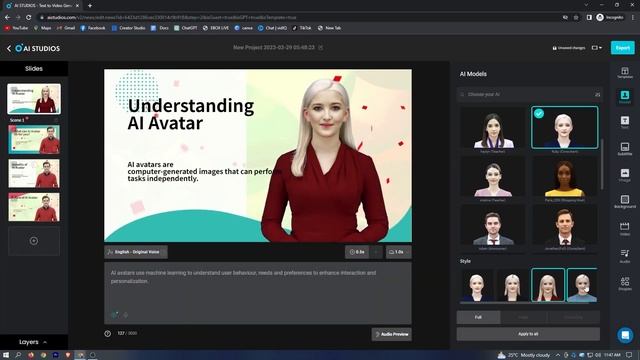Choose the dark-haired female teacher model
The height and width of the screenshot is (360, 640).
pyautogui.click(x=493, y=129)
